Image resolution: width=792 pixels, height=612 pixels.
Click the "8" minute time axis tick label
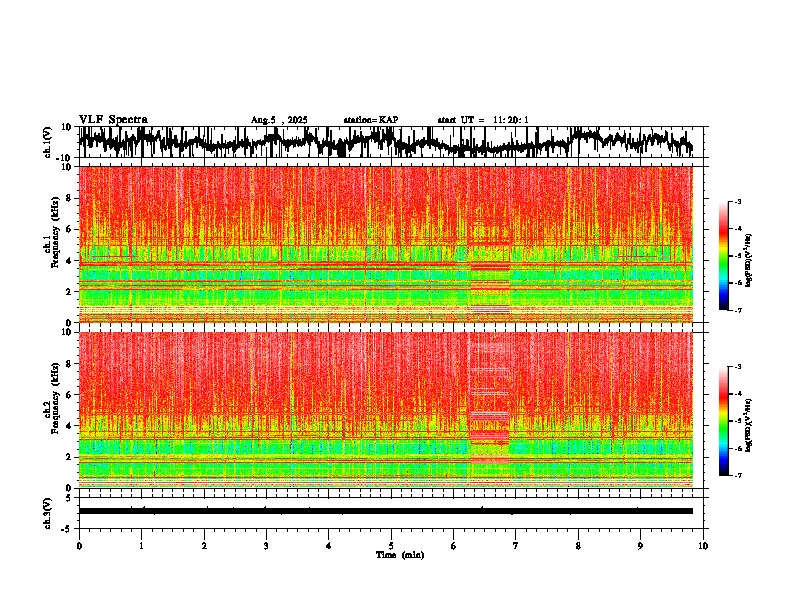point(578,546)
